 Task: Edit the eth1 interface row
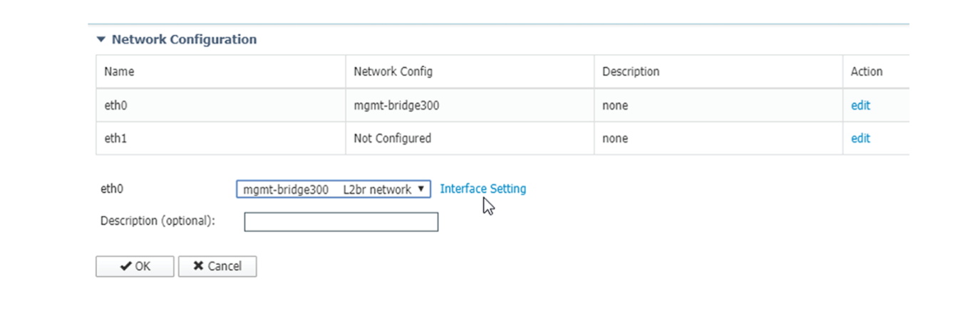click(860, 138)
